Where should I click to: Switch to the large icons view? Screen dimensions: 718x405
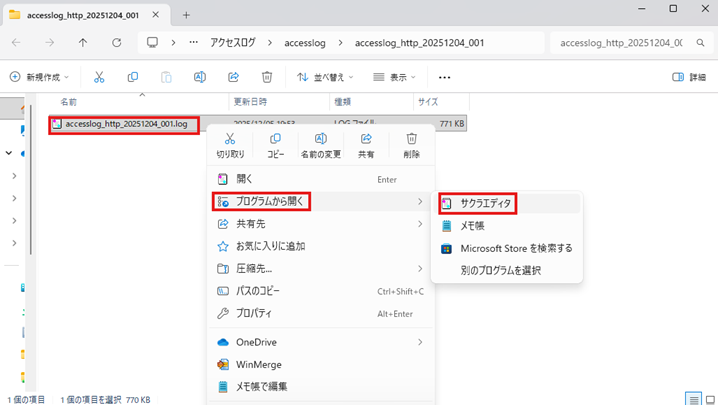pyautogui.click(x=711, y=399)
